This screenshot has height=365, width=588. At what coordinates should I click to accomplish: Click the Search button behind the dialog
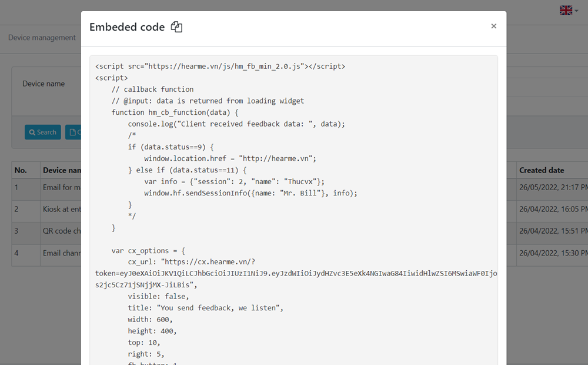point(43,132)
